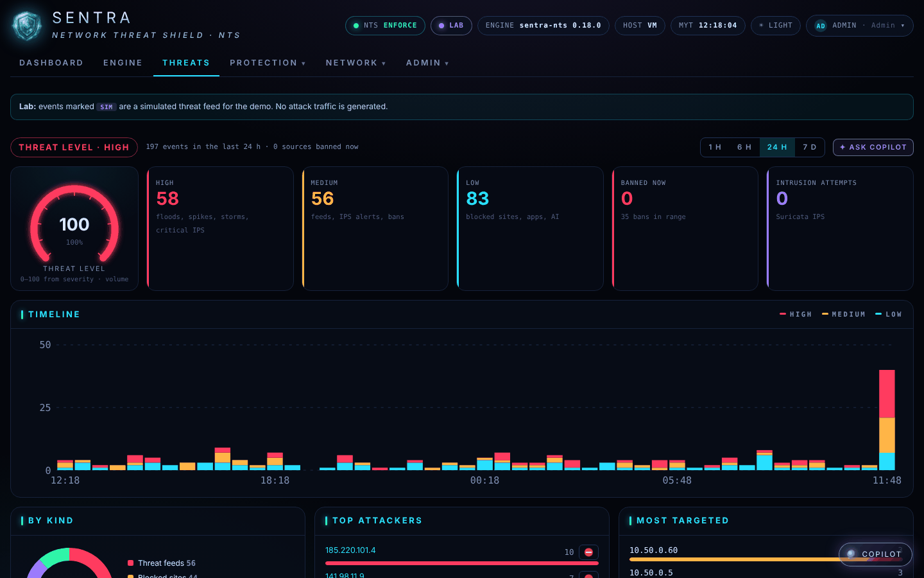This screenshot has height=578, width=924.
Task: Select the 1 H time range
Action: click(x=715, y=147)
